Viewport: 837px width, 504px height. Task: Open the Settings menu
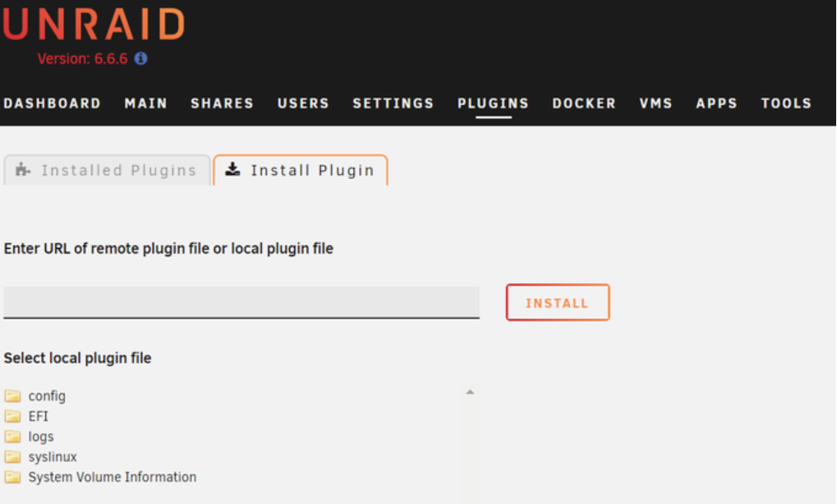coord(393,103)
